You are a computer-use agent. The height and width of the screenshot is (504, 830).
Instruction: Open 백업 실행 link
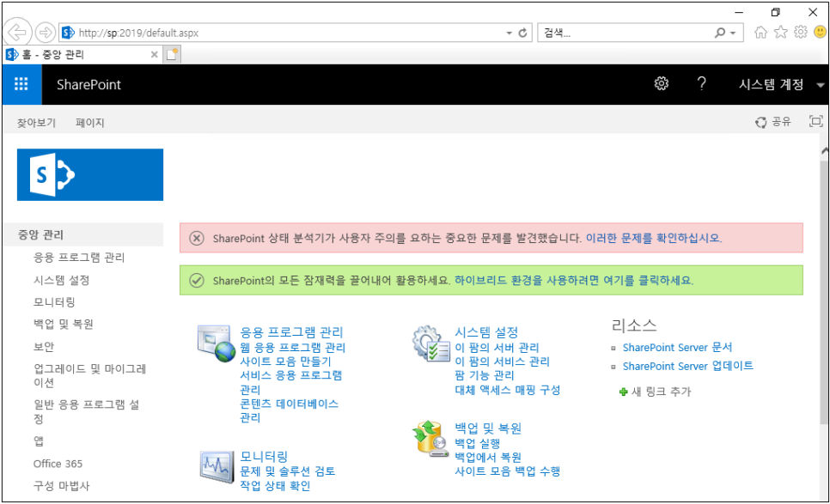(x=478, y=443)
